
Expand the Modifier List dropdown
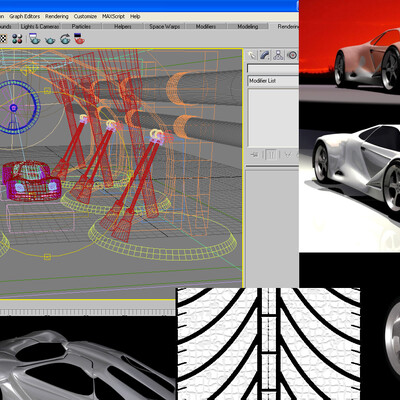273,81
